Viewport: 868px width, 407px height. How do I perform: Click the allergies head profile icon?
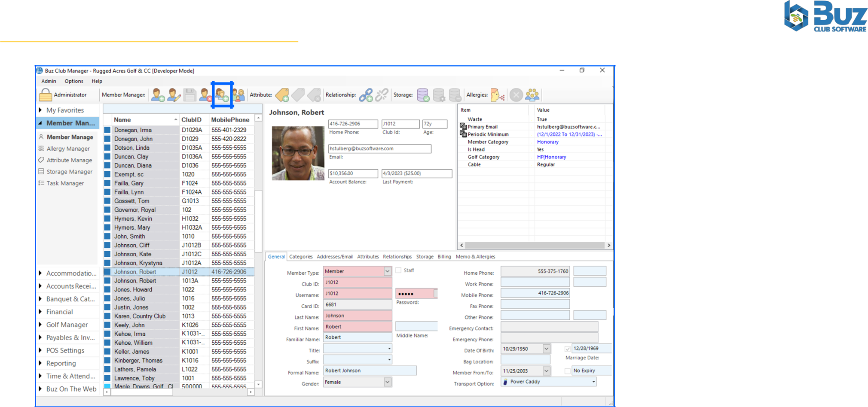click(x=497, y=95)
